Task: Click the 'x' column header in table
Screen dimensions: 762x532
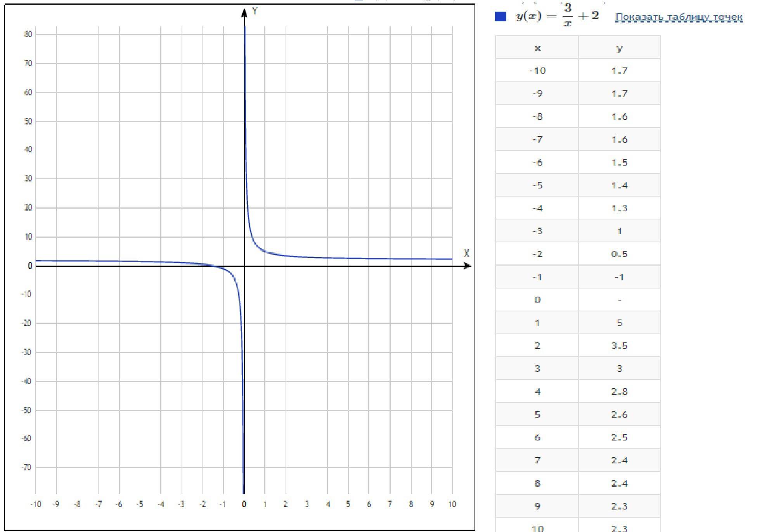Action: click(x=537, y=48)
